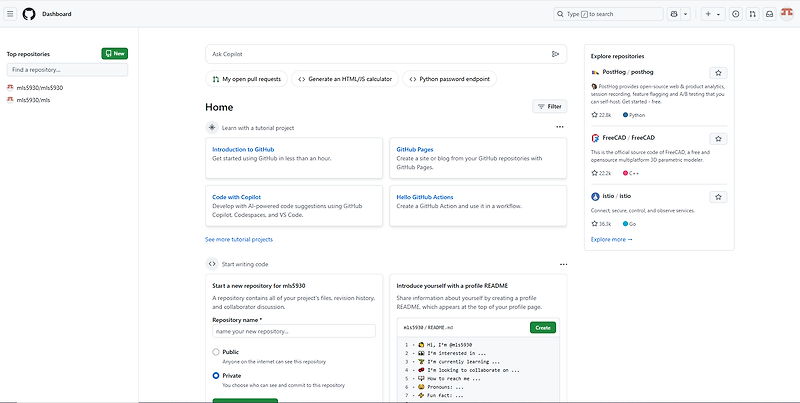Click the PostHog 22.8k star count

coord(601,115)
